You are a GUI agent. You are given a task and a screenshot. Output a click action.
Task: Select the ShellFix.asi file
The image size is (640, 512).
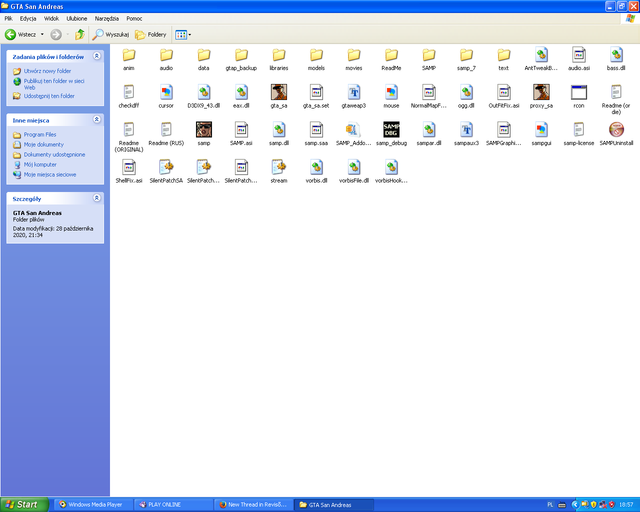(129, 171)
